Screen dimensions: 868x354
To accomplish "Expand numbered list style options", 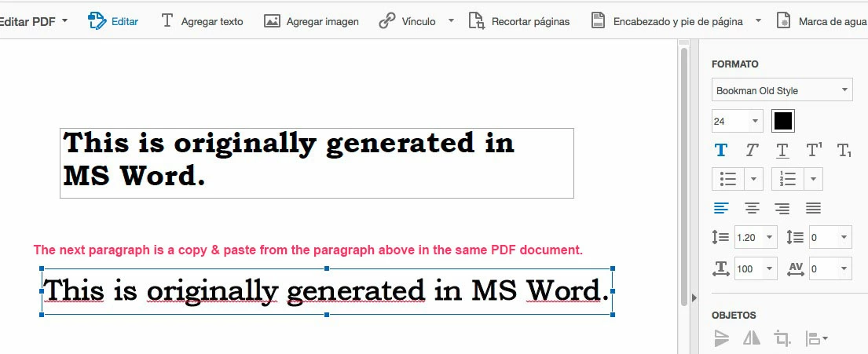I will (x=813, y=179).
